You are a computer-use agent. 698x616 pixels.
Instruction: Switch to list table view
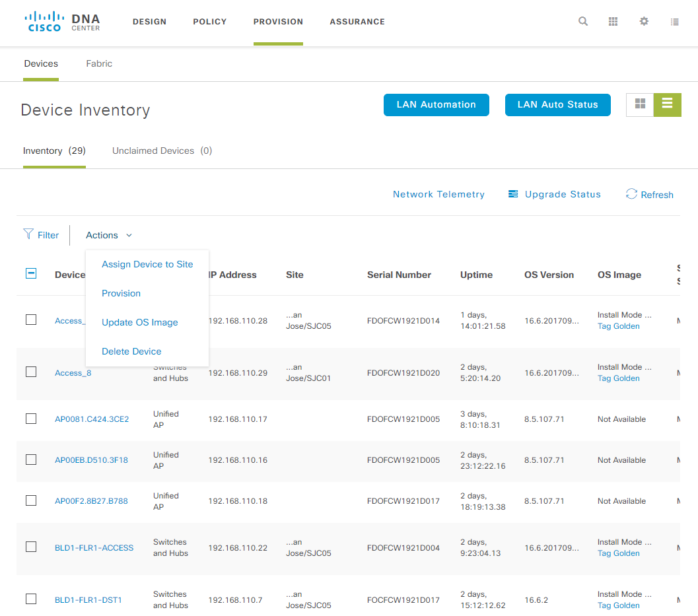(x=667, y=104)
